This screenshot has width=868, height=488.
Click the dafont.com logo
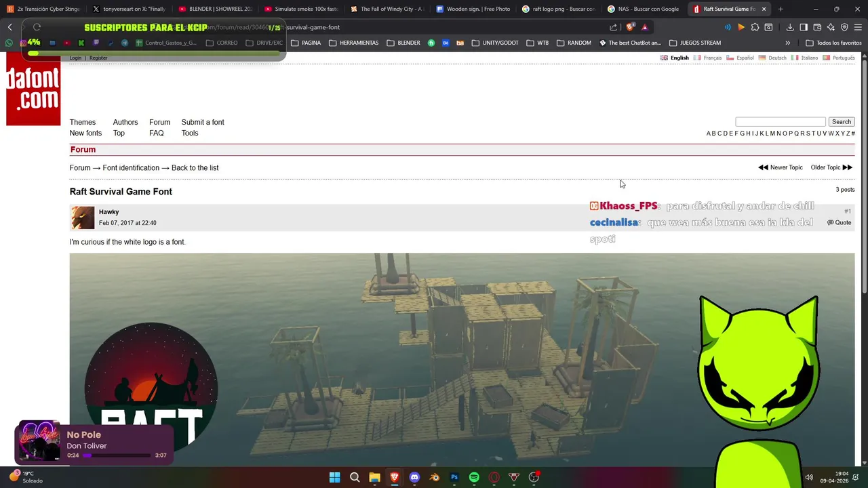[33, 89]
